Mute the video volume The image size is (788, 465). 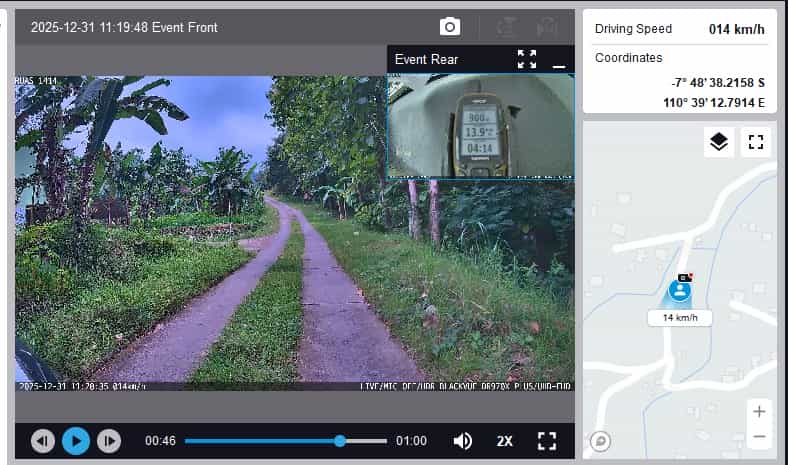[x=463, y=440]
